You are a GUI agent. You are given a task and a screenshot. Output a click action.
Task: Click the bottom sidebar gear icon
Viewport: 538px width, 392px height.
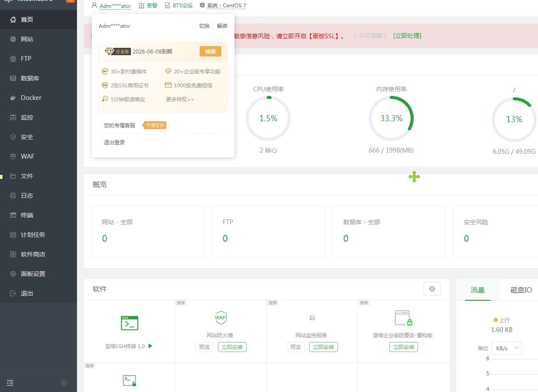(x=64, y=383)
